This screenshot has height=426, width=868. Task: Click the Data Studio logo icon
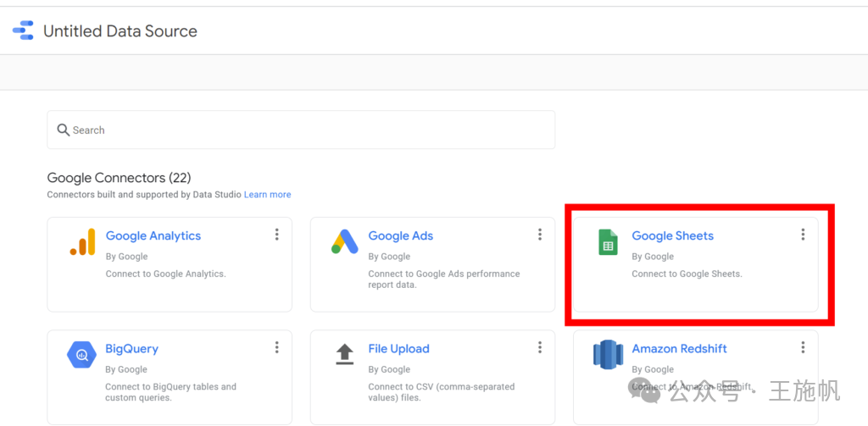tap(23, 30)
